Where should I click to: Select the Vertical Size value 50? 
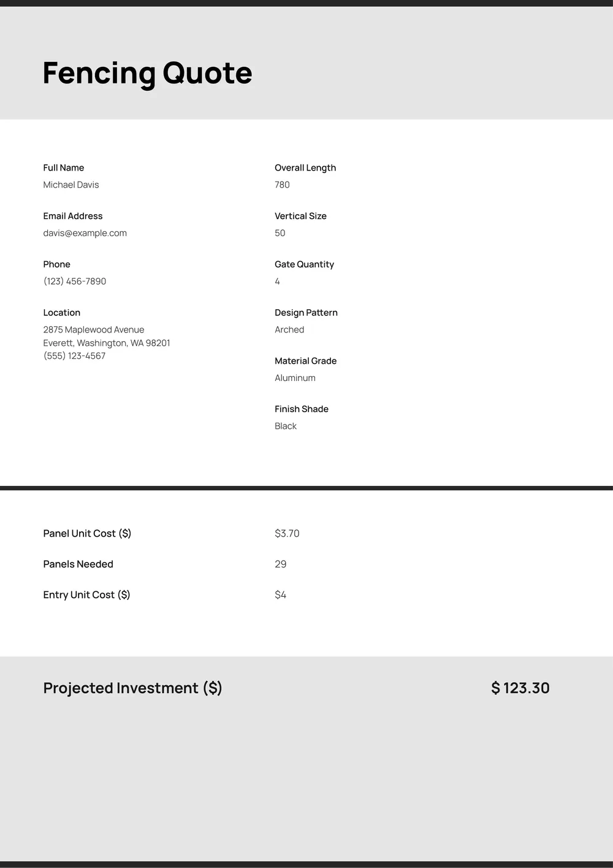coord(280,233)
